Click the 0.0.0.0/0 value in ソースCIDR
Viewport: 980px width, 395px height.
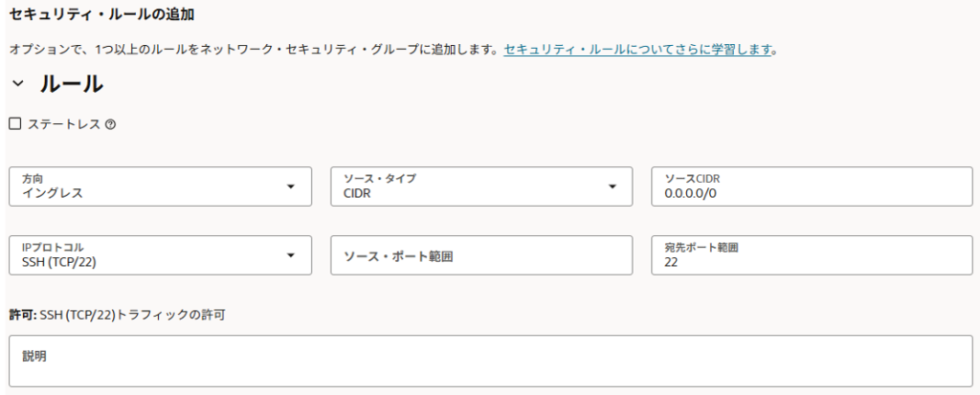(x=690, y=193)
